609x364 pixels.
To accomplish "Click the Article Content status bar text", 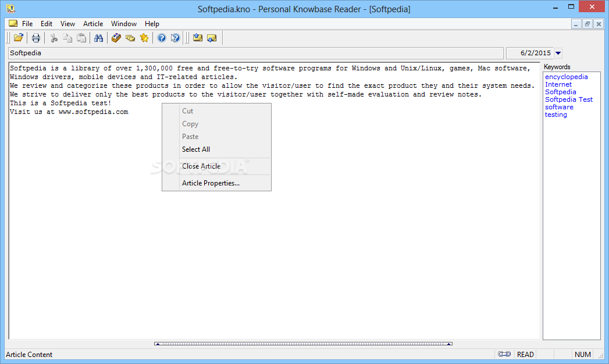I will 29,354.
